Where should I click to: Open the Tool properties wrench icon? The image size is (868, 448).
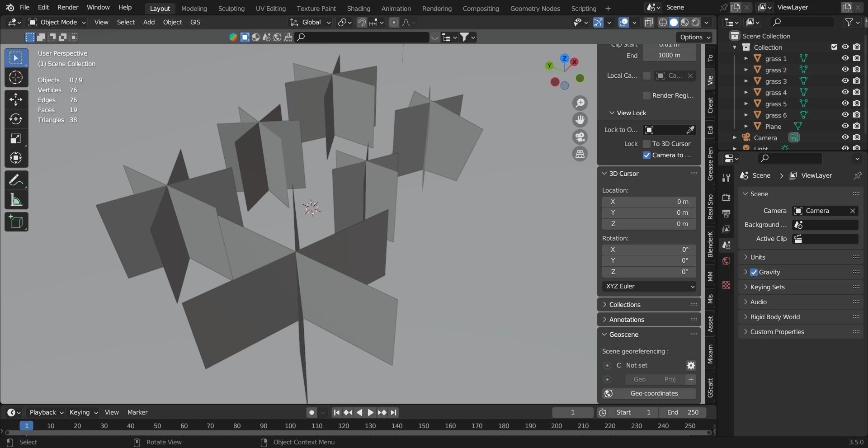click(x=726, y=178)
